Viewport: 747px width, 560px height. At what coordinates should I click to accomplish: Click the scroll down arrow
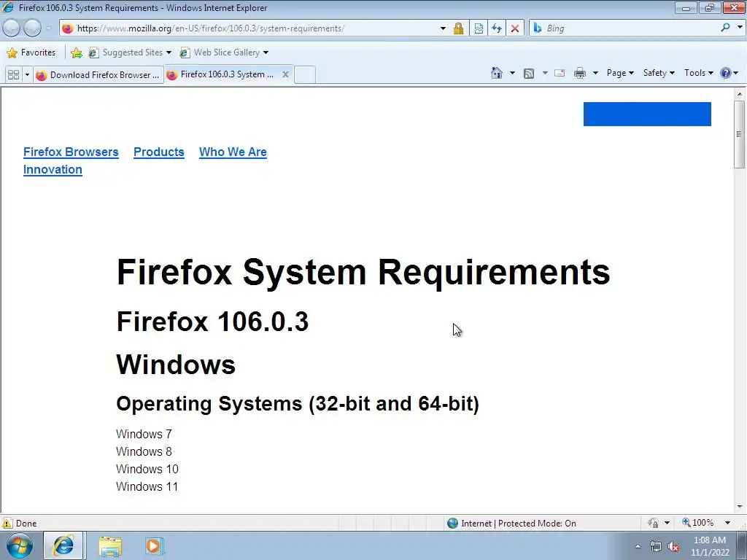click(x=740, y=507)
